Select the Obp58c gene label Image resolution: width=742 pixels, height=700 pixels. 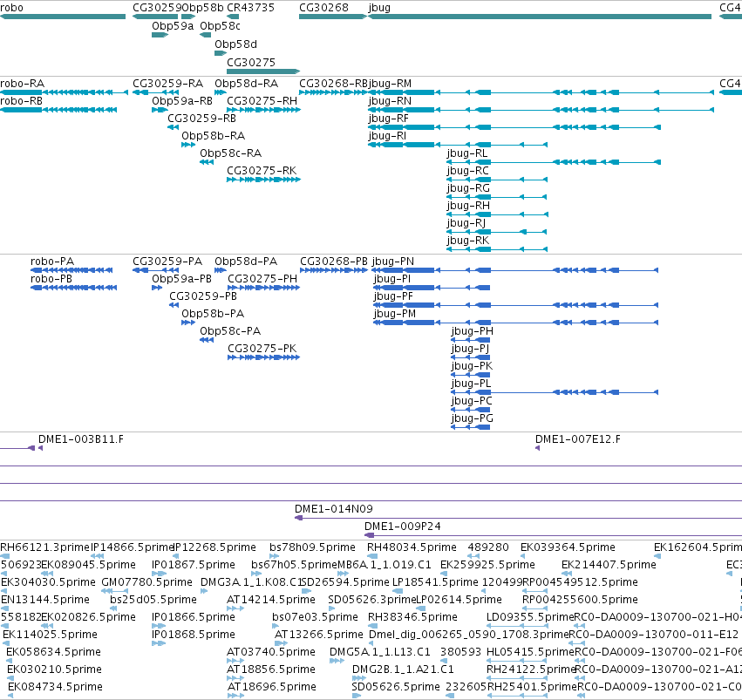click(220, 26)
